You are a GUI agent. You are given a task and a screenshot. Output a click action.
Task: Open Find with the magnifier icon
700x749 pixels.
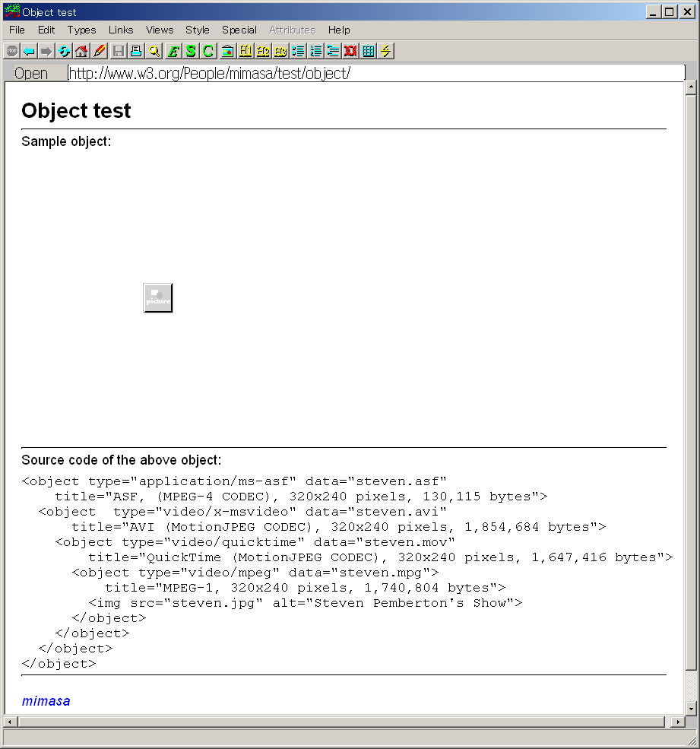pos(154,51)
